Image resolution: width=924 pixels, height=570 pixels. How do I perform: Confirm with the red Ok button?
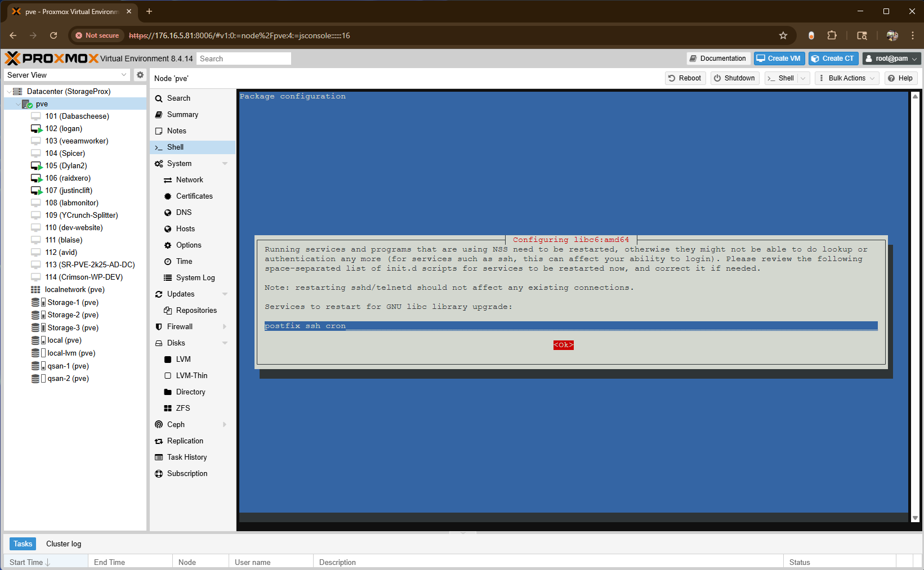pos(563,345)
